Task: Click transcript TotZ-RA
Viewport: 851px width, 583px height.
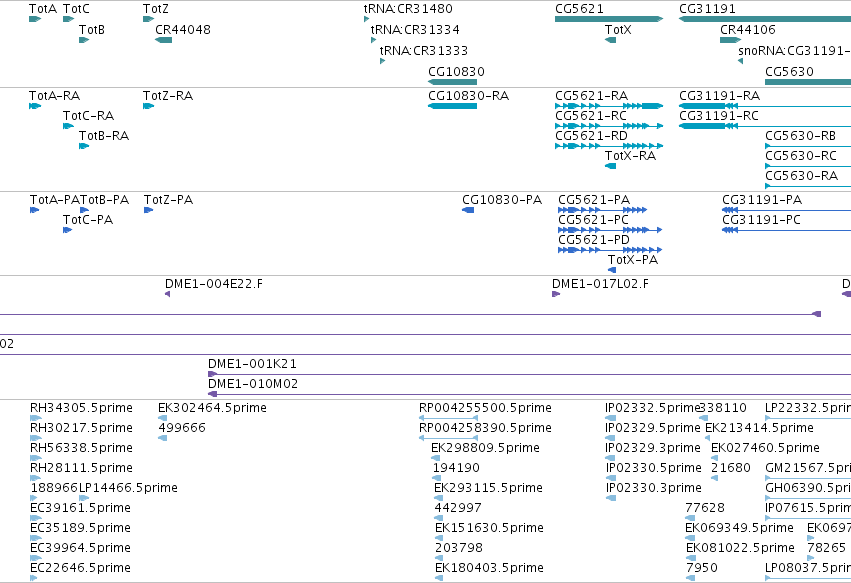Action: tap(149, 106)
